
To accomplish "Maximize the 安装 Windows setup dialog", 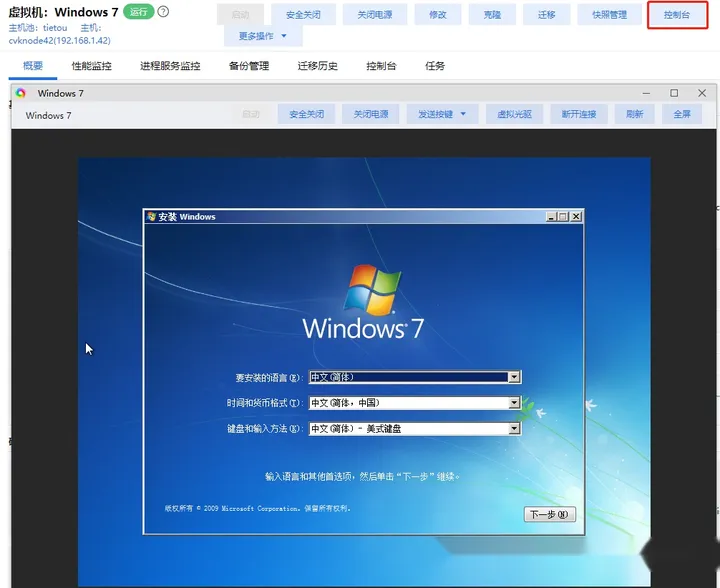I will click(x=563, y=217).
